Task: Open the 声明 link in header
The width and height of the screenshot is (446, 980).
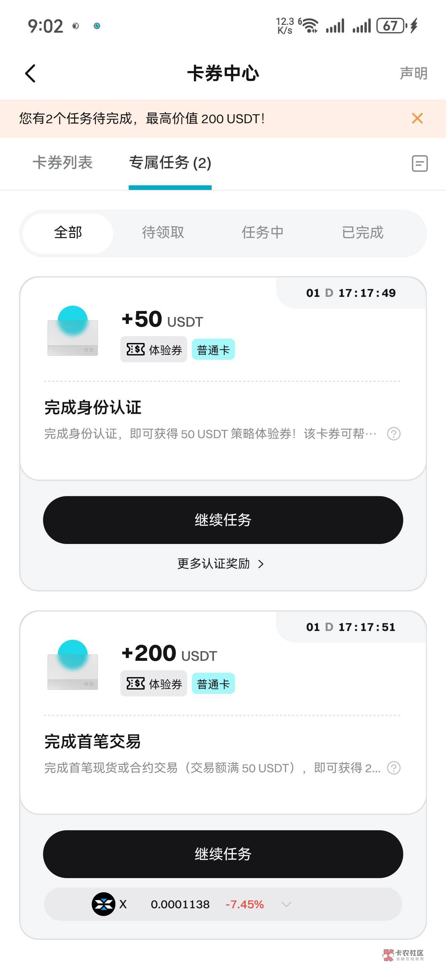Action: click(x=413, y=73)
